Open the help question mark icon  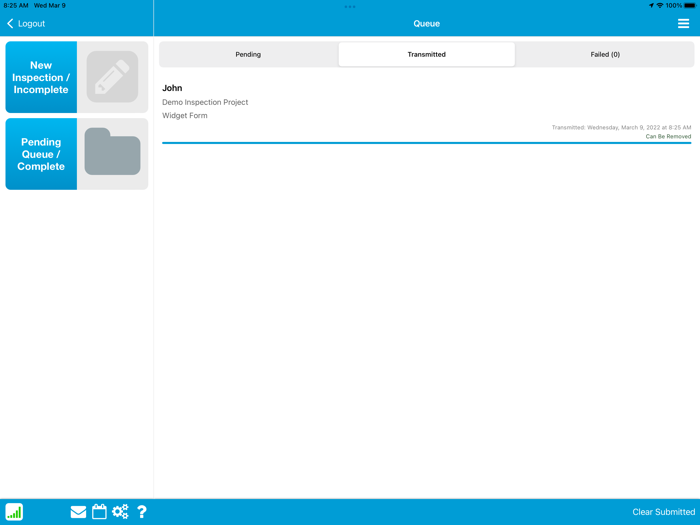[x=142, y=512]
